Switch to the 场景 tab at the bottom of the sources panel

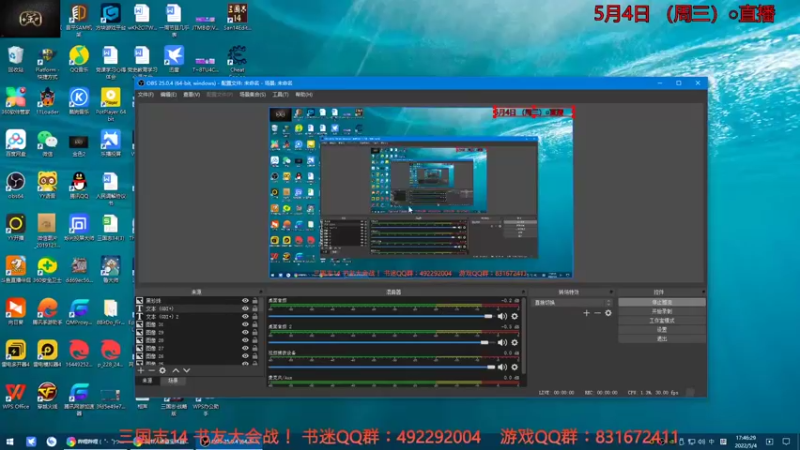tap(173, 381)
